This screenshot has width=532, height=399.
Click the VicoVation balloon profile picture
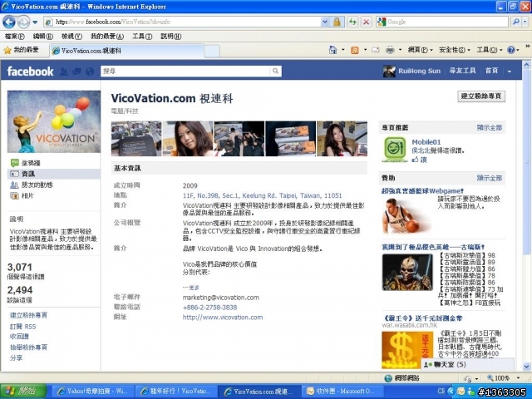(54, 121)
